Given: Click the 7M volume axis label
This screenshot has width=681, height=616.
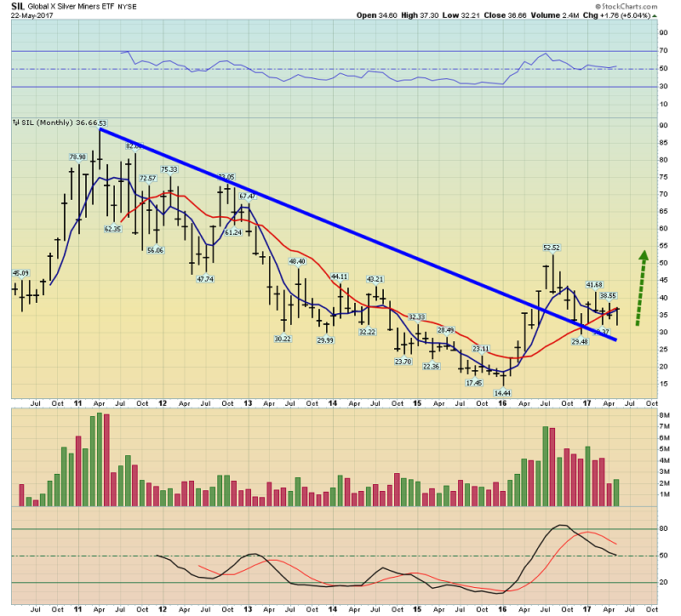Looking at the screenshot, I should pos(665,427).
